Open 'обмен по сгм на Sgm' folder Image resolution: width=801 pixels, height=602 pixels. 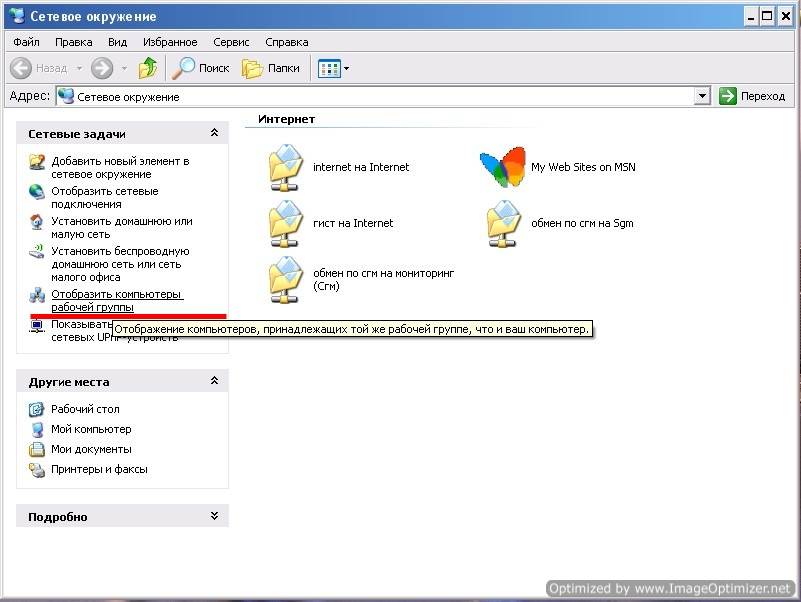tap(502, 223)
